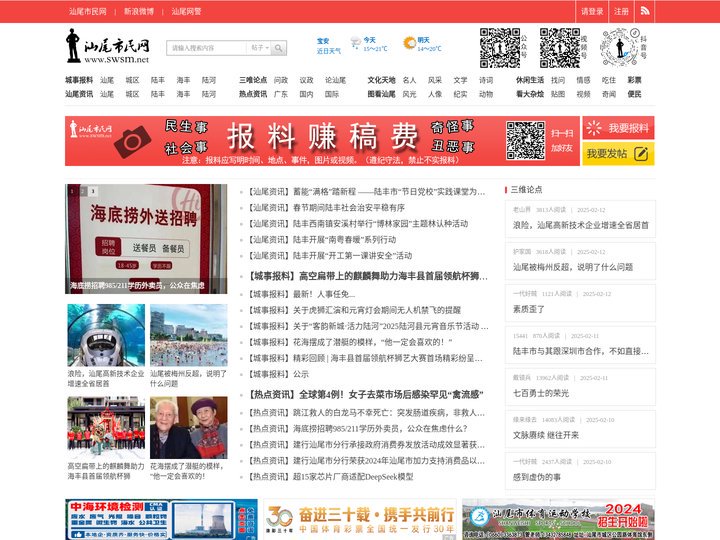
Task: Open 请登录 login link
Action: [x=592, y=11]
